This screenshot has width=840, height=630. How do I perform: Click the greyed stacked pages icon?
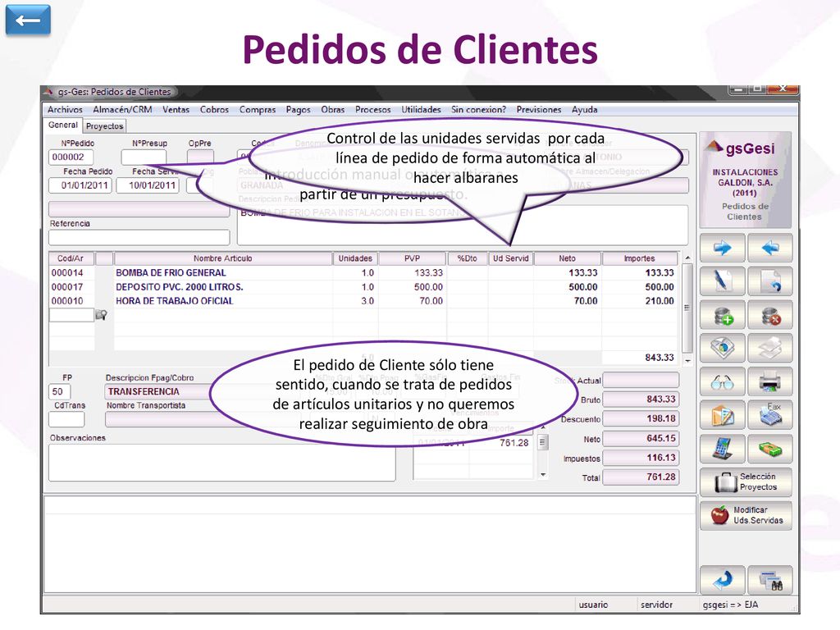[x=769, y=348]
